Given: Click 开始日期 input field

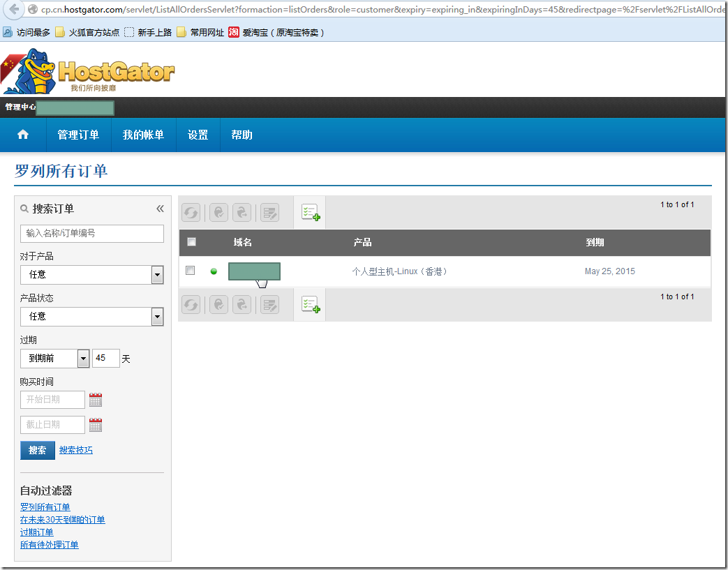Looking at the screenshot, I should (52, 400).
